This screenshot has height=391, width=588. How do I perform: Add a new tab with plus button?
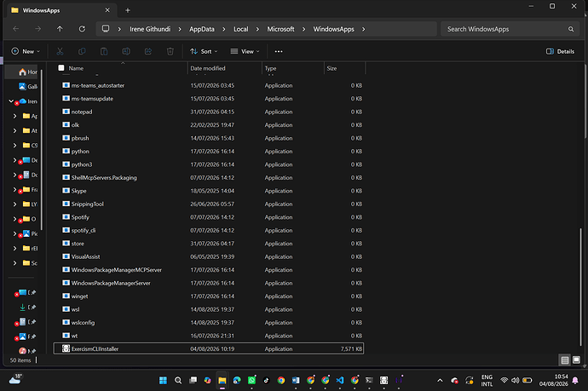[x=128, y=10]
